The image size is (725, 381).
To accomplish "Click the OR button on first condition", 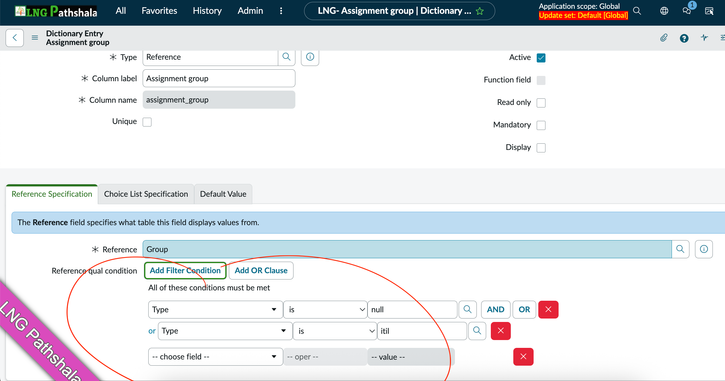I will 524,309.
